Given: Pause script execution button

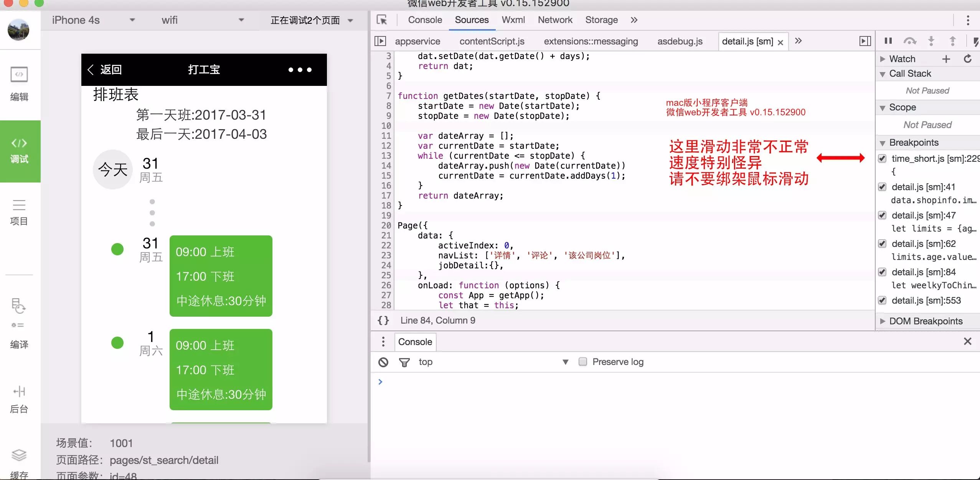Looking at the screenshot, I should 888,41.
